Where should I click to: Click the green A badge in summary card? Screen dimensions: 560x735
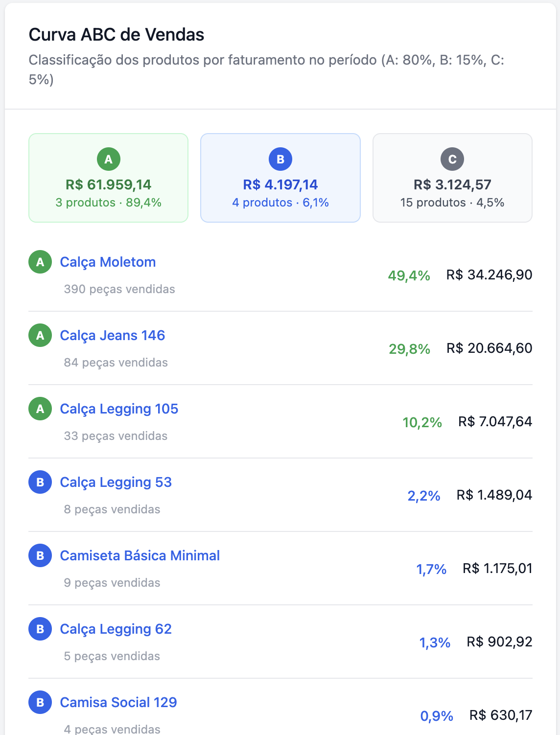click(x=109, y=159)
